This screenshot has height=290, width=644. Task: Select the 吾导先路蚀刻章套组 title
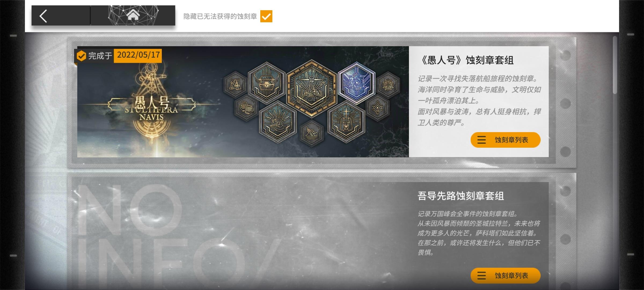tap(461, 196)
